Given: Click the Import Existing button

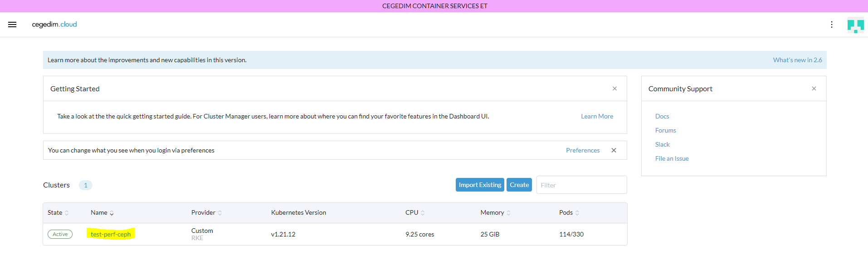Looking at the screenshot, I should click(480, 185).
